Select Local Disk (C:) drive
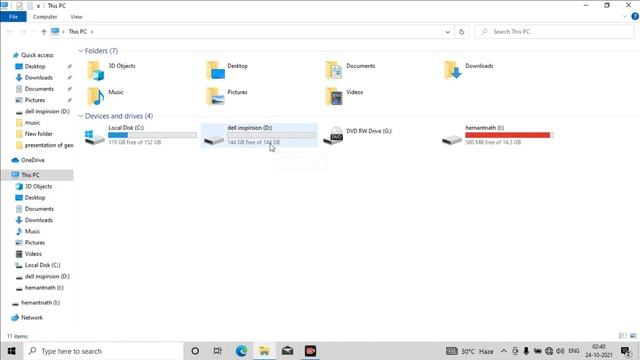 (x=140, y=135)
